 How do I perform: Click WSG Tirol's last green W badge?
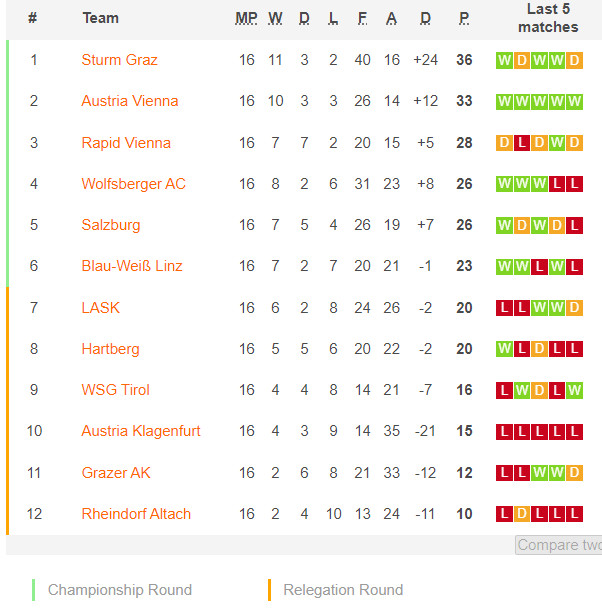tap(574, 390)
